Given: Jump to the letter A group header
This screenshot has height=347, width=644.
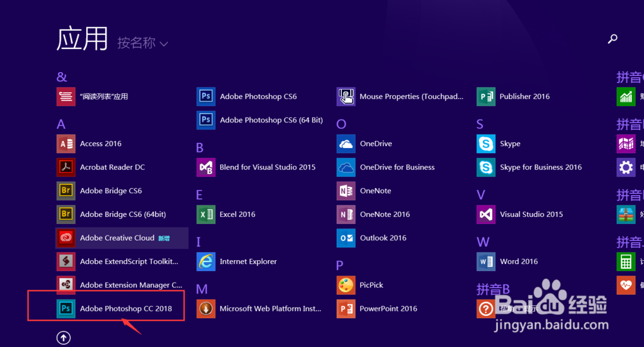Looking at the screenshot, I should click(x=61, y=124).
